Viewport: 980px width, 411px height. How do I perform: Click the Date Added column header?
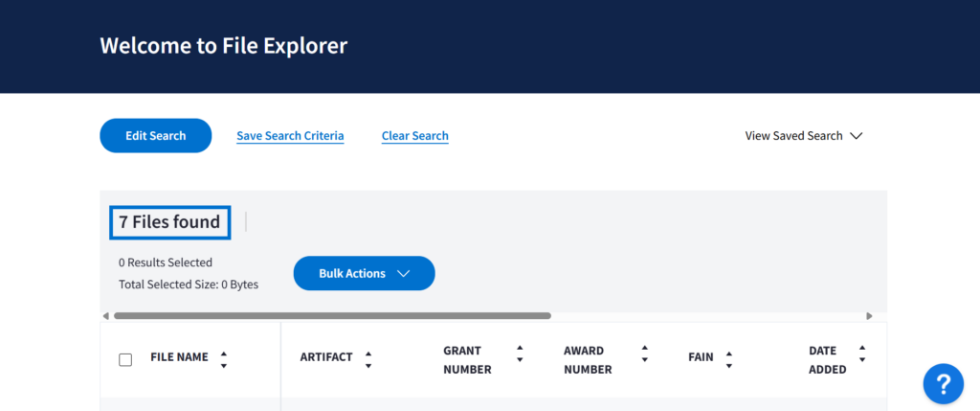(827, 359)
